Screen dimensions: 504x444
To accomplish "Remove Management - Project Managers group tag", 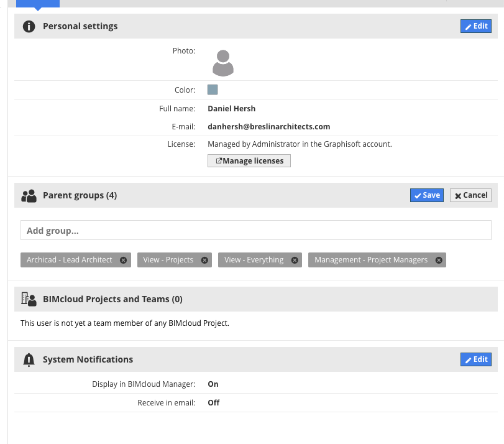I will tap(439, 260).
